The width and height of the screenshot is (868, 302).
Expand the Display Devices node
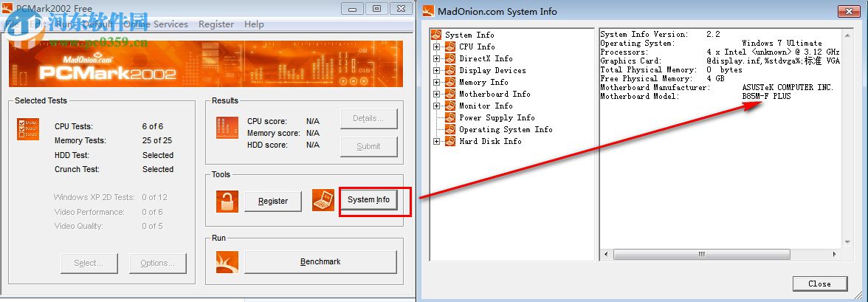point(437,70)
